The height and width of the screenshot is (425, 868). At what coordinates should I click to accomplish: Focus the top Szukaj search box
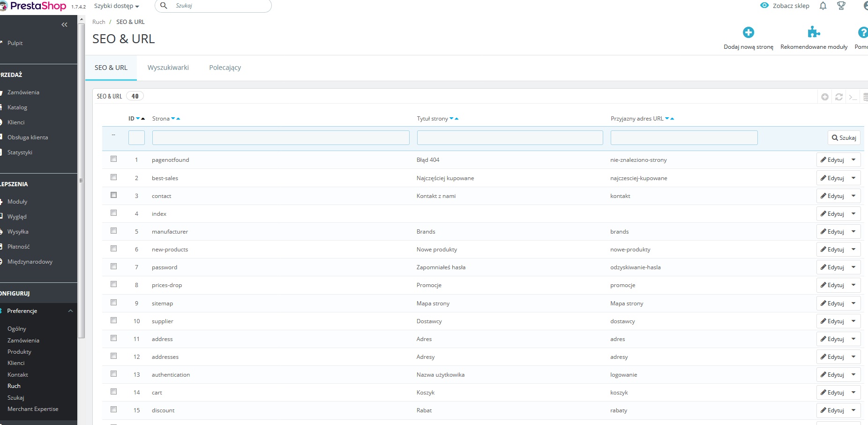(213, 6)
